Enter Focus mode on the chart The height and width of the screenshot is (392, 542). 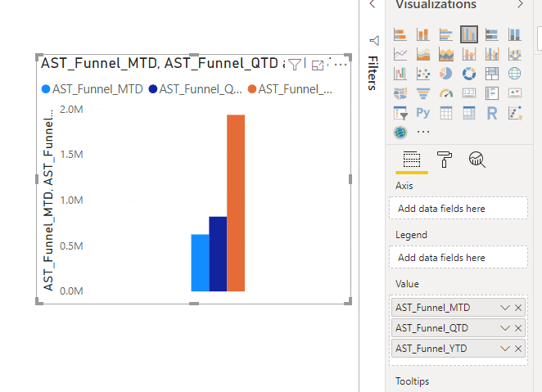pyautogui.click(x=318, y=65)
